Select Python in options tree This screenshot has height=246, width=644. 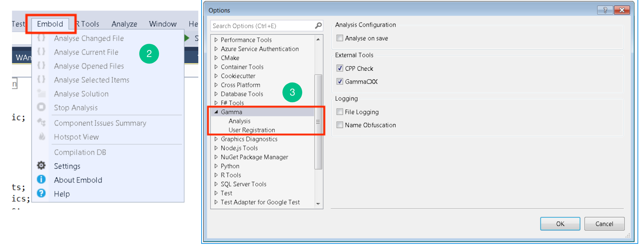[230, 166]
